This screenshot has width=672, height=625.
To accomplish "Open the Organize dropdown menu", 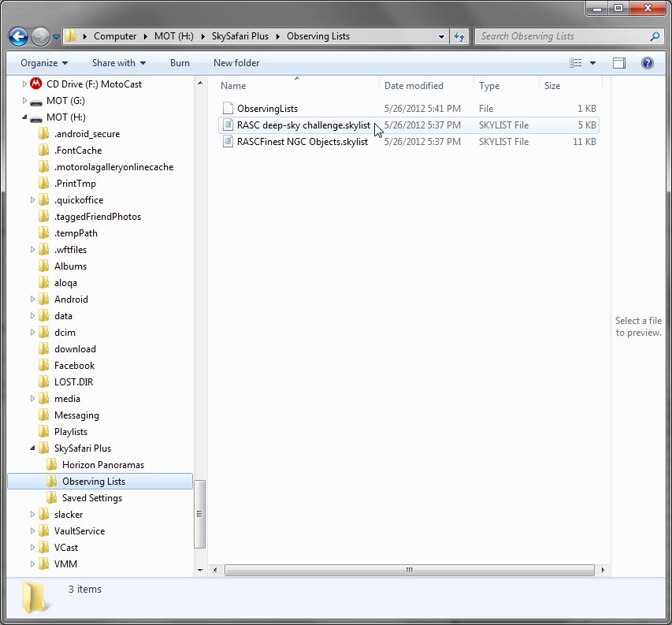I will point(44,63).
